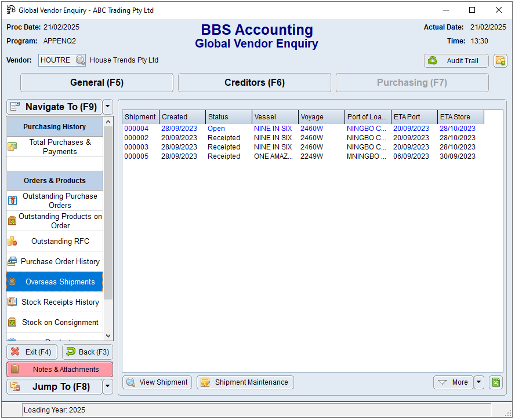Viewport: 515px width, 420px height.
Task: Click the icon right of Audit Trail
Action: pyautogui.click(x=500, y=61)
